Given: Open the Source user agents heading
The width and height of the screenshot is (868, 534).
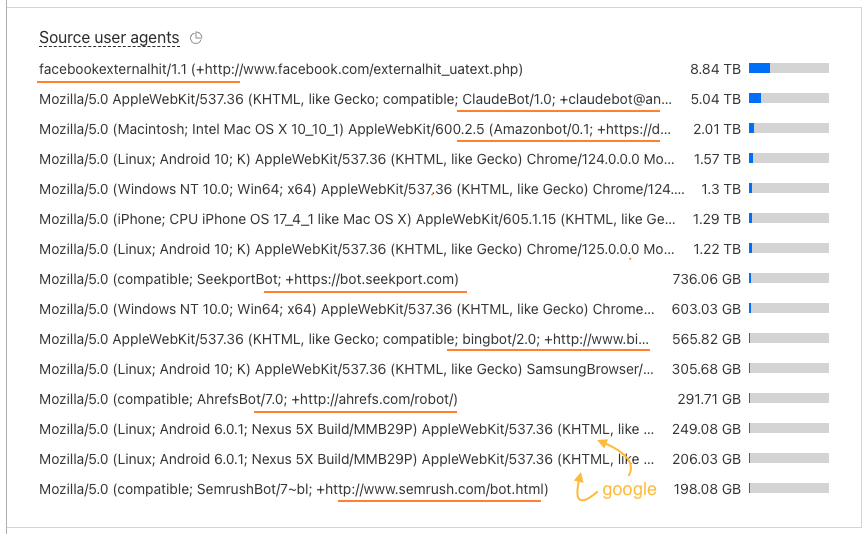Looking at the screenshot, I should [109, 38].
